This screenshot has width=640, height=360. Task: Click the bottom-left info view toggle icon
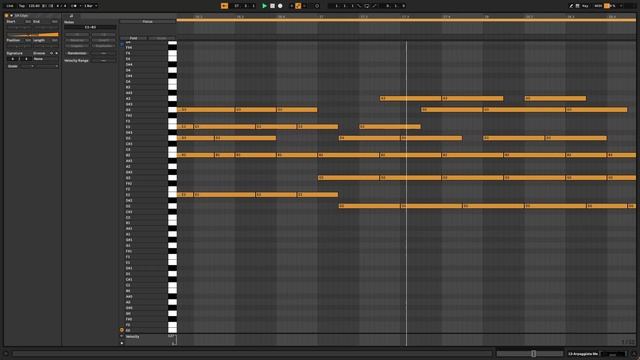tap(6, 353)
